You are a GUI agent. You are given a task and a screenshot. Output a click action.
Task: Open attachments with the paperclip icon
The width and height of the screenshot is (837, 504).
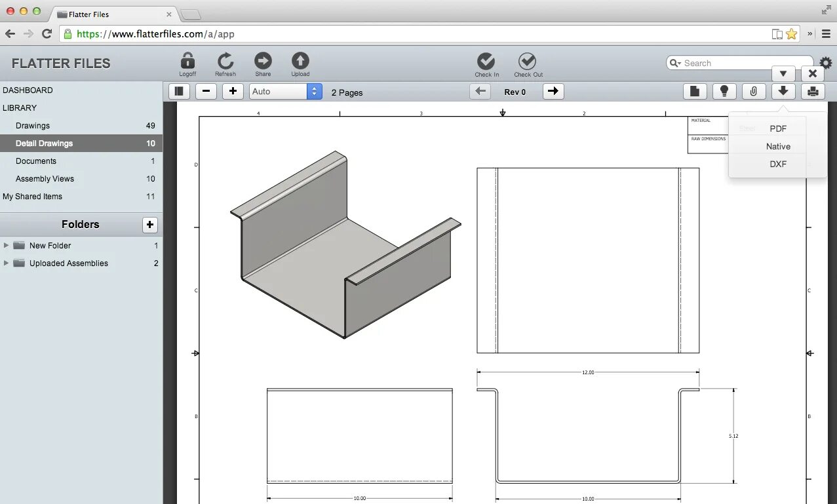tap(754, 92)
